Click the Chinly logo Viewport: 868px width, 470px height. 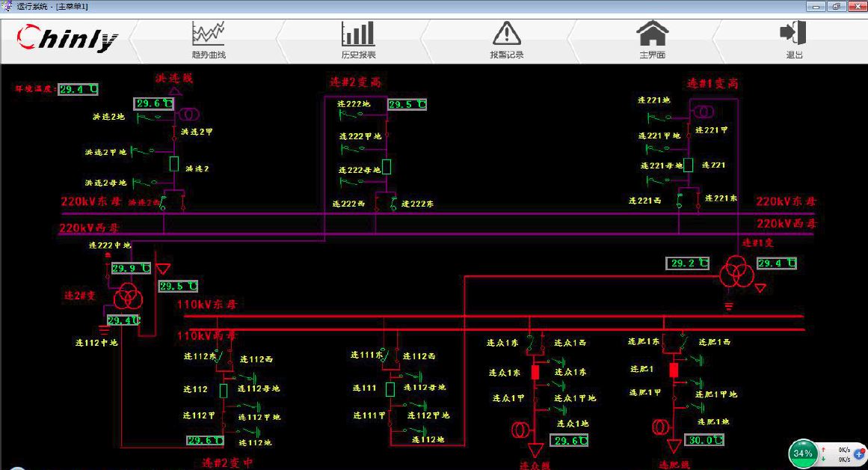pyautogui.click(x=67, y=38)
